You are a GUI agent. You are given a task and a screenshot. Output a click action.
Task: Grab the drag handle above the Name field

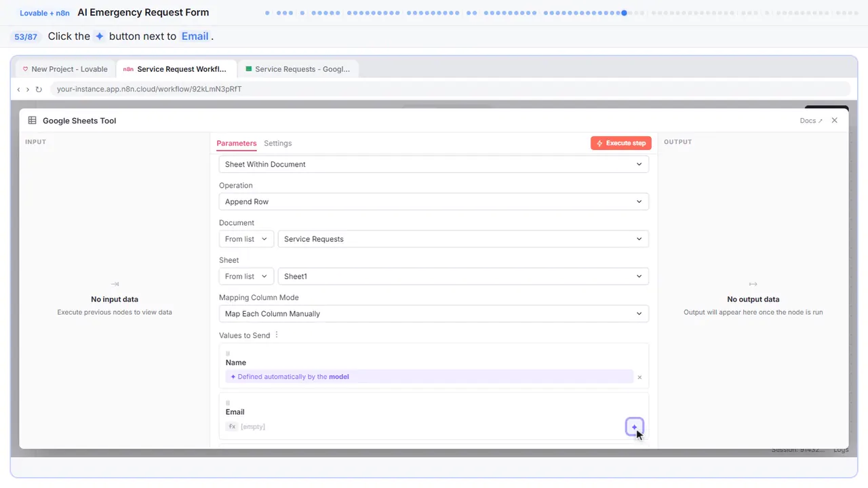(x=228, y=353)
